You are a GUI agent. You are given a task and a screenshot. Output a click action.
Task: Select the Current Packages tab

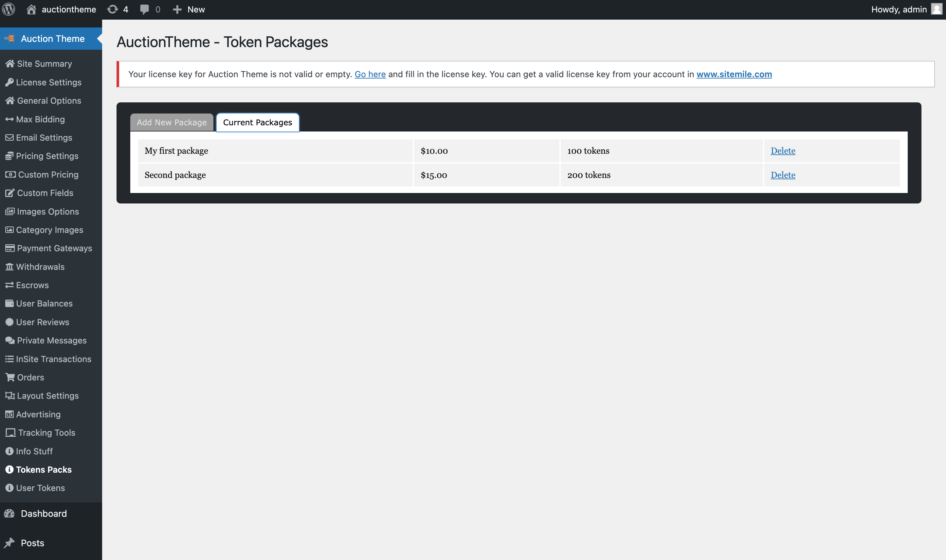[x=258, y=122]
